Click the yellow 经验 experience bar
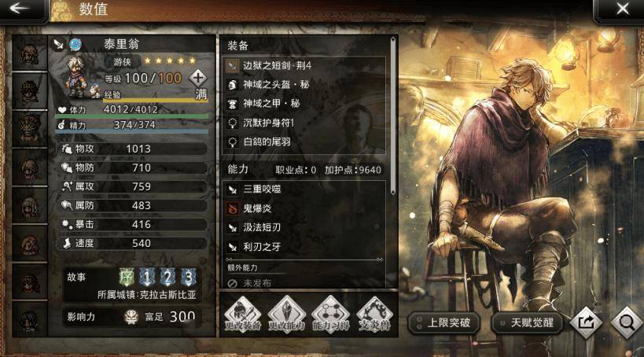Viewport: 644px width, 357px height. [x=156, y=100]
